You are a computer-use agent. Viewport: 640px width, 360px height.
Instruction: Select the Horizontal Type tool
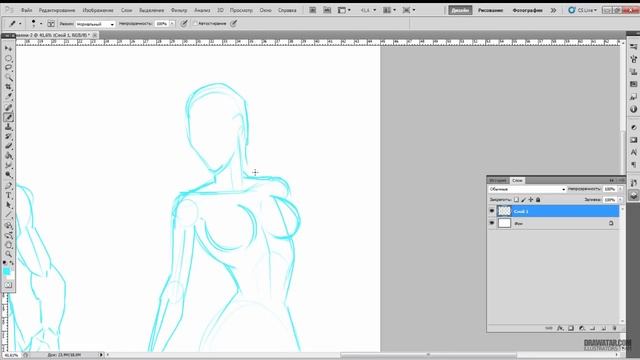tap(8, 195)
